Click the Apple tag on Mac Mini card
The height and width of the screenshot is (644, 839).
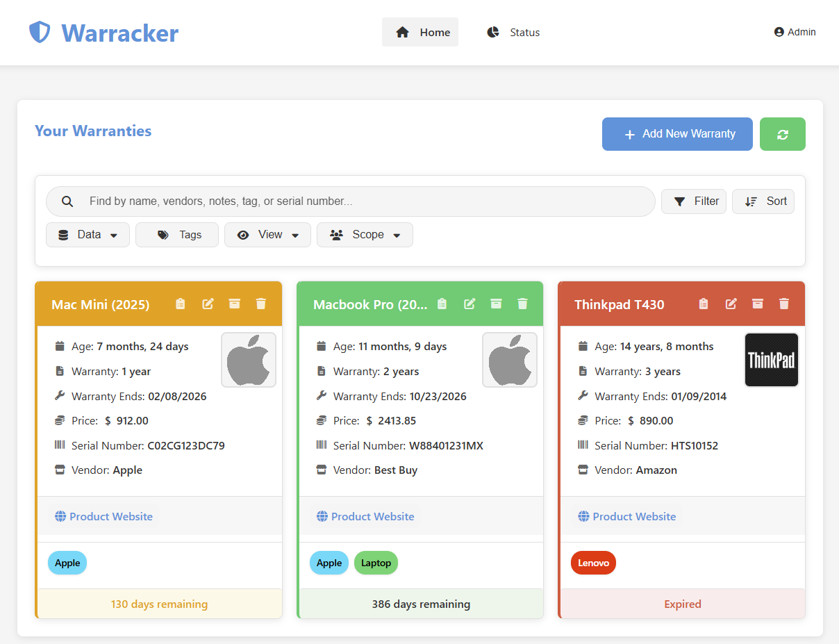67,563
